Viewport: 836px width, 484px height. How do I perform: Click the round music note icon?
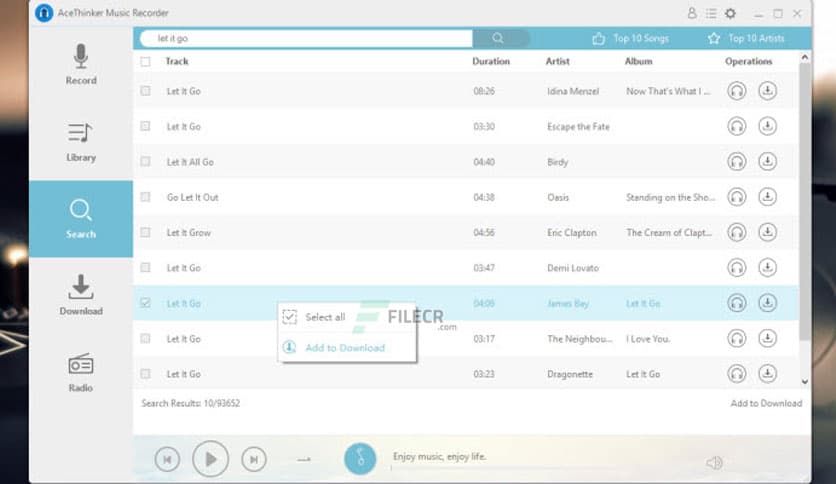click(x=360, y=458)
